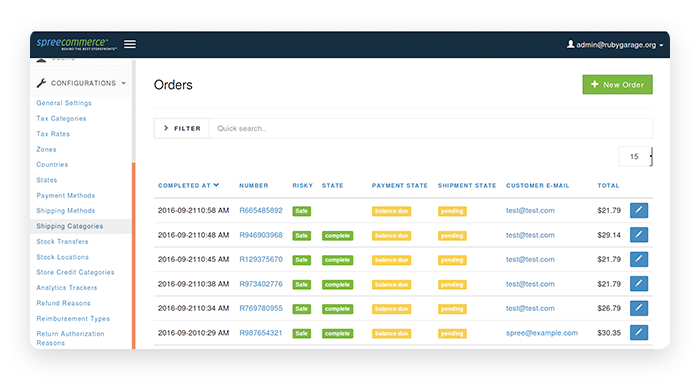The height and width of the screenshot is (379, 700).
Task: Open the admin@rubygarage.org account dropdown
Action: click(x=615, y=45)
